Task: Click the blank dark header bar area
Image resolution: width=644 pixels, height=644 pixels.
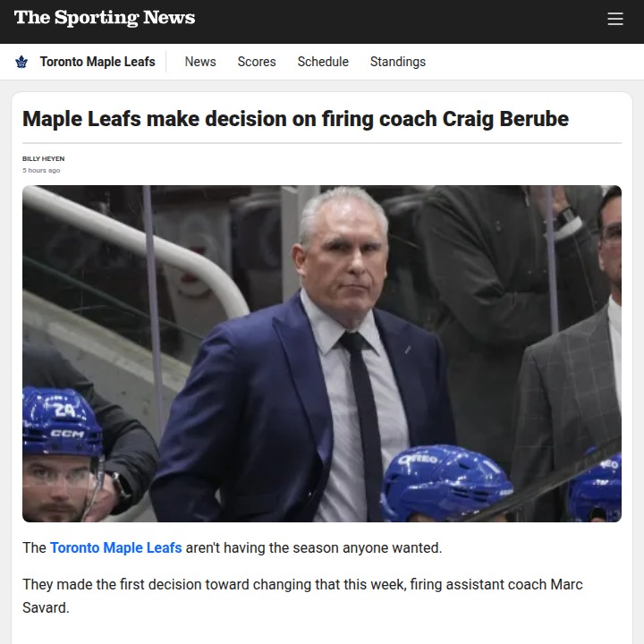Action: click(x=402, y=20)
